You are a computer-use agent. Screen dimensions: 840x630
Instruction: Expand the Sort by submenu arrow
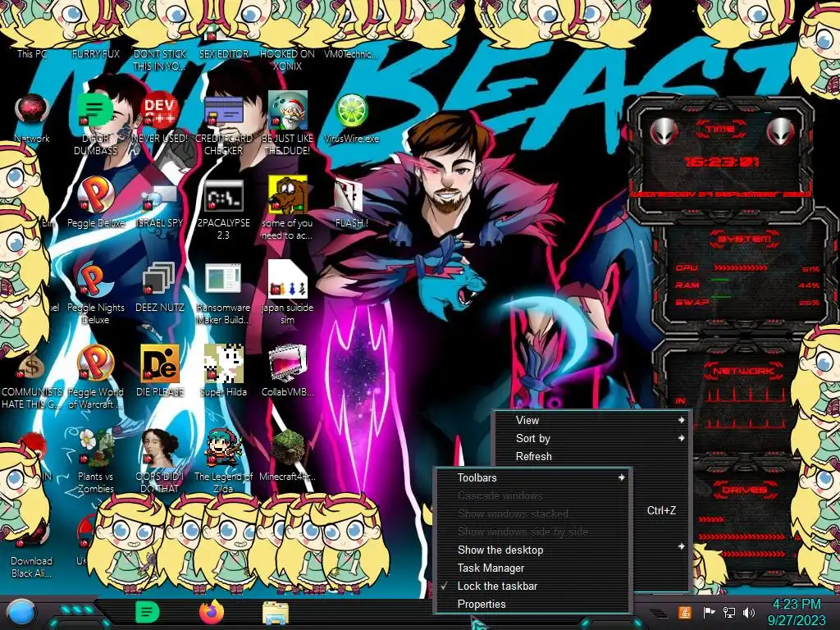pyautogui.click(x=682, y=438)
